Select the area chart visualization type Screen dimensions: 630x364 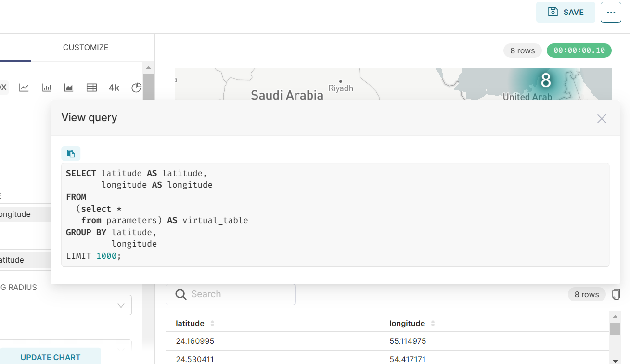68,87
